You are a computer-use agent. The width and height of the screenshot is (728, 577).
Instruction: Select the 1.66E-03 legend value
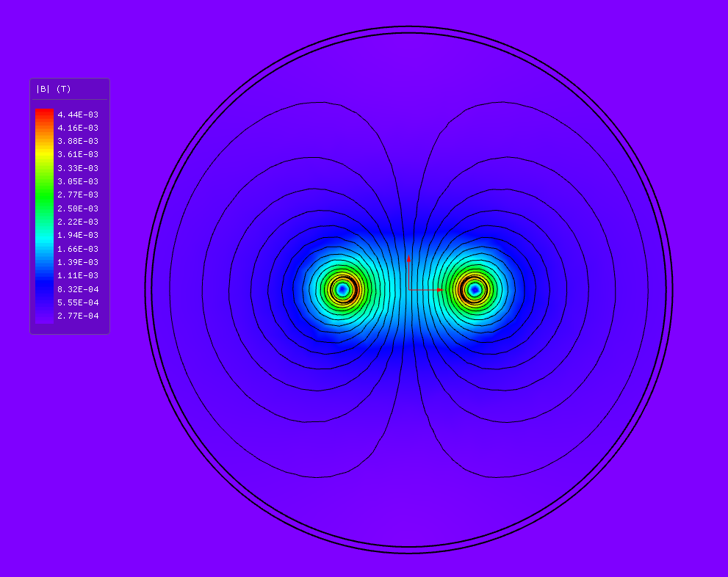pos(78,249)
